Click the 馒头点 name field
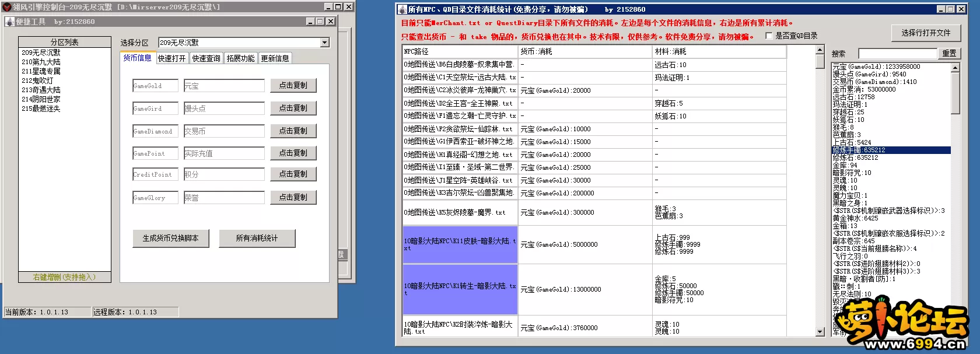980x354 pixels. (224, 108)
